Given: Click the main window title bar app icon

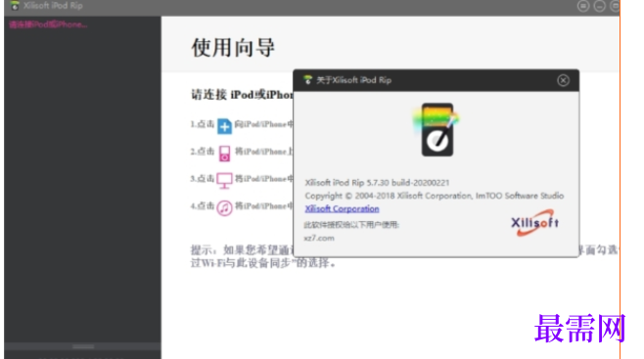Looking at the screenshot, I should 15,6.
